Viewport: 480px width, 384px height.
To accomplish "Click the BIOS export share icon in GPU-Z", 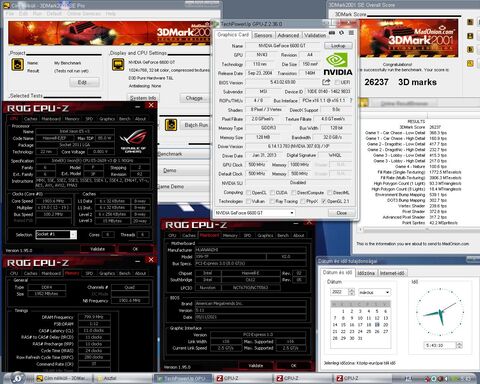I will [326, 82].
